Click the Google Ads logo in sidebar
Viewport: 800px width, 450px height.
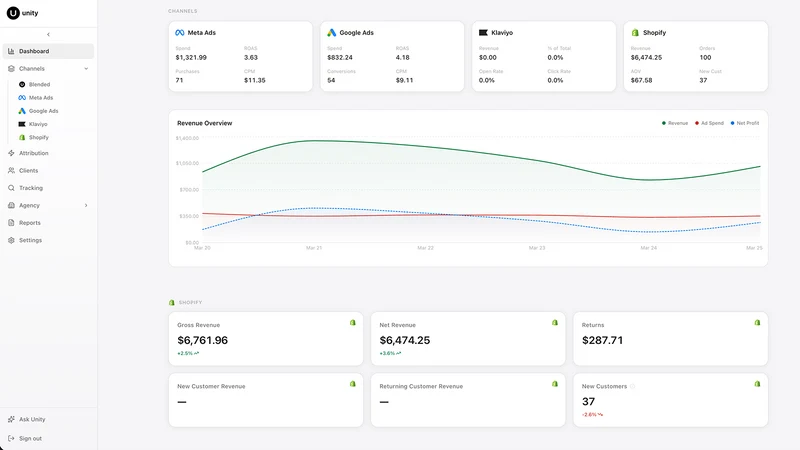(x=22, y=111)
